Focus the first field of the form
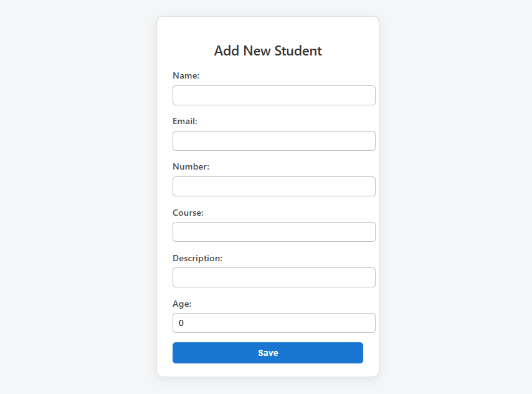This screenshot has height=394, width=532. point(273,95)
